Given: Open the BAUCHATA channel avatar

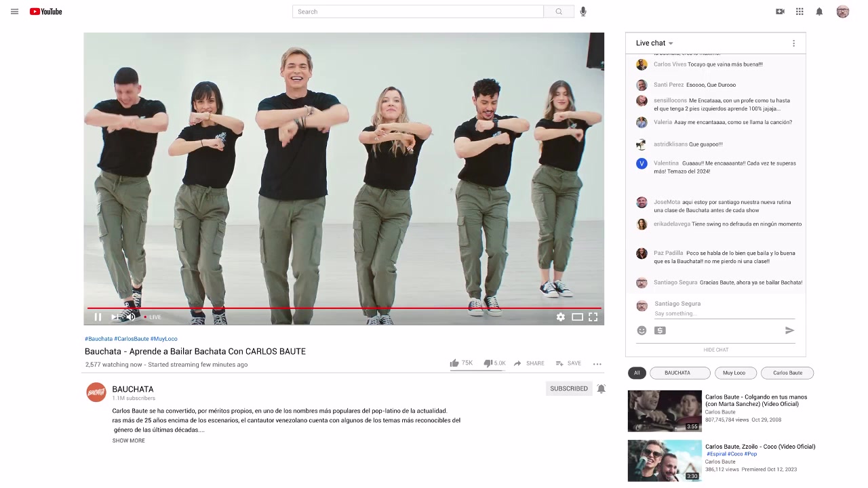Looking at the screenshot, I should (x=96, y=392).
